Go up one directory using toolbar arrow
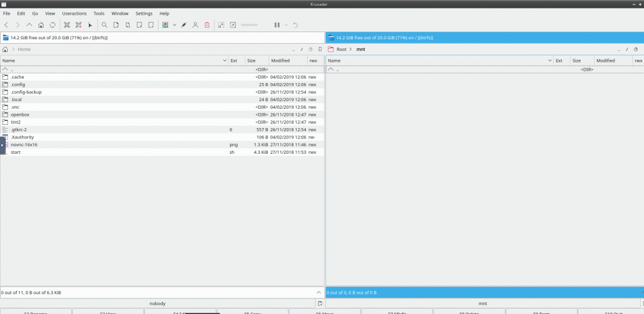 [29, 25]
